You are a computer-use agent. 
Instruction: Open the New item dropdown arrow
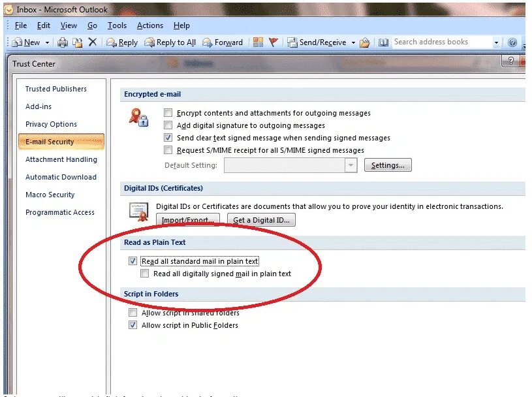(x=47, y=42)
